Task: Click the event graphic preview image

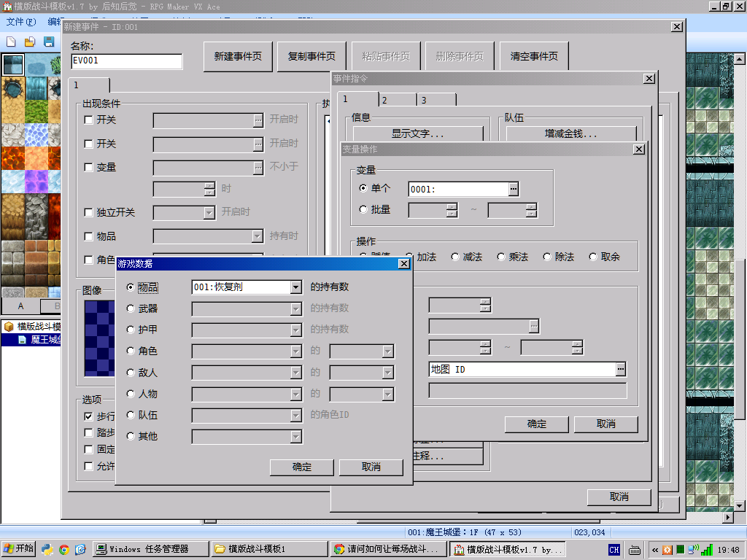Action: [x=99, y=338]
